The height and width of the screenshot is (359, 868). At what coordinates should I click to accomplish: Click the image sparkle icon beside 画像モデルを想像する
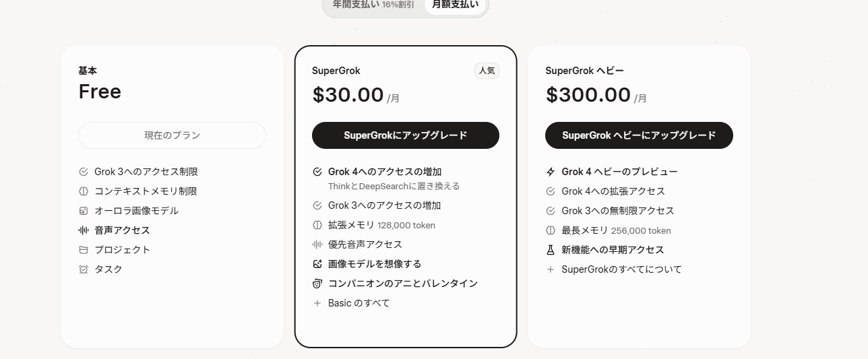317,264
